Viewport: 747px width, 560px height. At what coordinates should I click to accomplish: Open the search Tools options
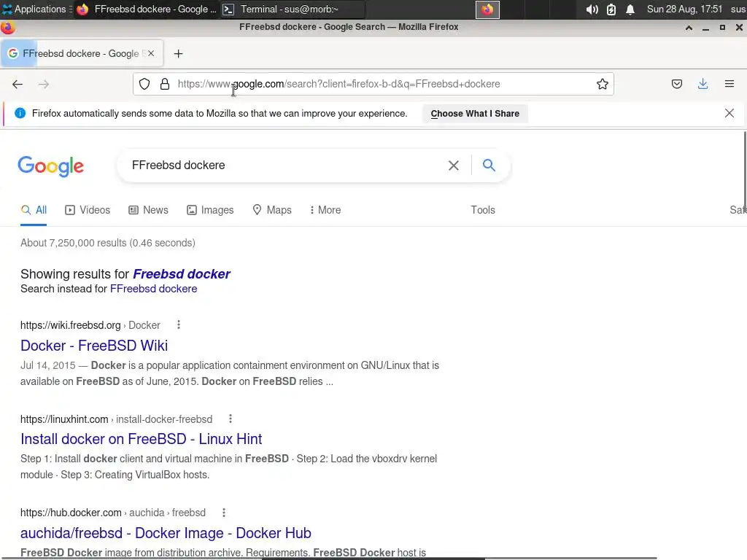pyautogui.click(x=483, y=210)
